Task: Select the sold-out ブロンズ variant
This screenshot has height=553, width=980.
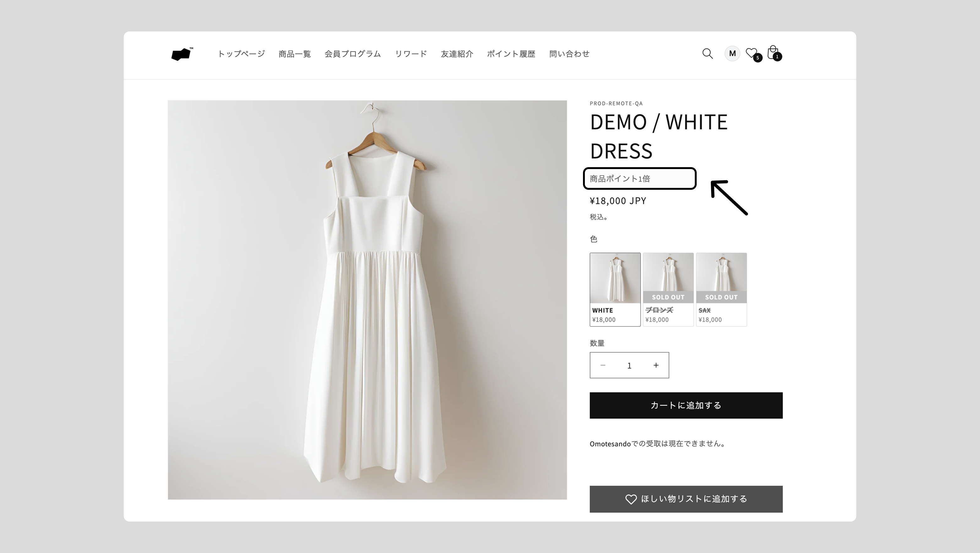Action: point(668,289)
